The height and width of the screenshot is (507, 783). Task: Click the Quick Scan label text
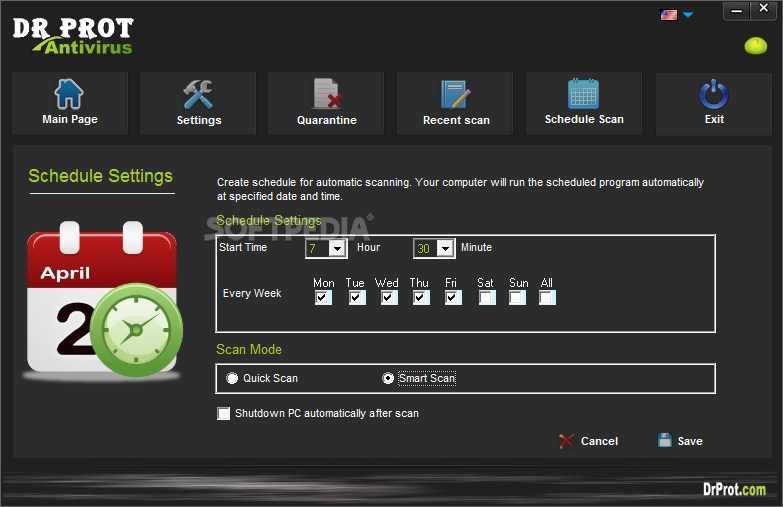[270, 379]
